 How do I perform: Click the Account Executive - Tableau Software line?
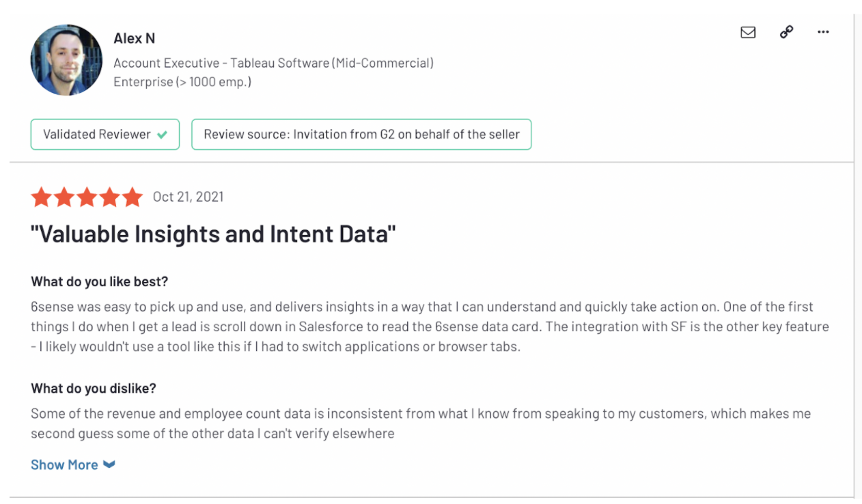tap(273, 63)
